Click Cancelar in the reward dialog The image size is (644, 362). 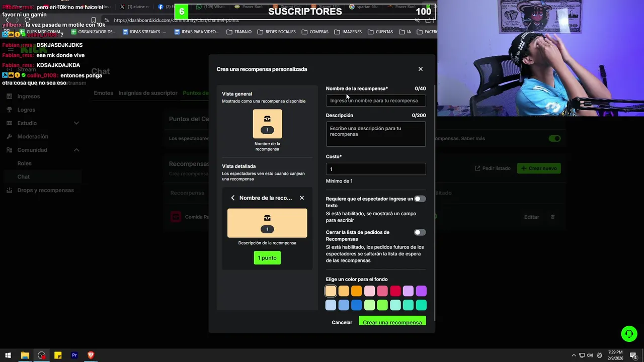(342, 322)
